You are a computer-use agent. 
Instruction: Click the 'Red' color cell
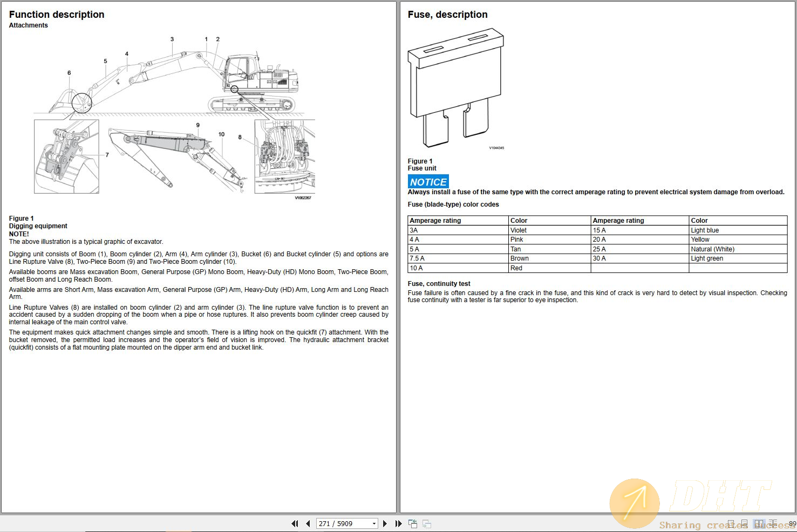[x=549, y=268]
